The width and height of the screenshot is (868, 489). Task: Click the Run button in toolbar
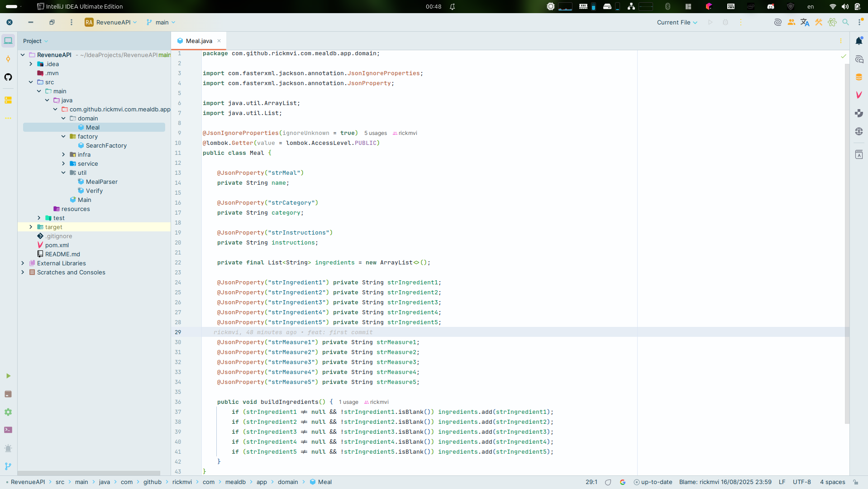710,22
